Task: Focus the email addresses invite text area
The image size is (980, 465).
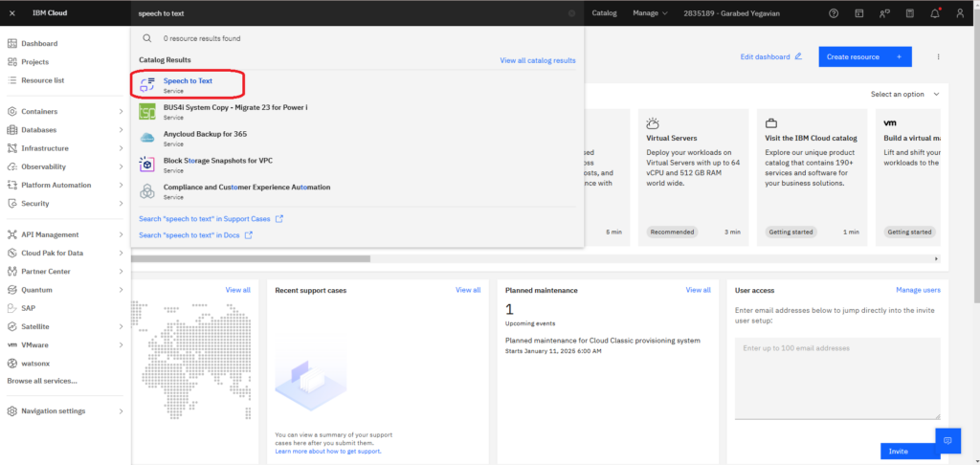Action: tap(837, 378)
